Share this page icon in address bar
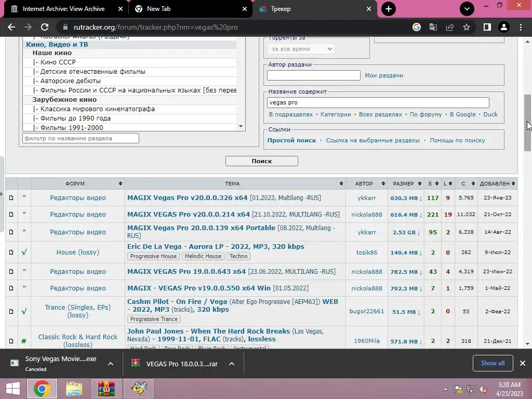532x399 pixels. tap(450, 27)
